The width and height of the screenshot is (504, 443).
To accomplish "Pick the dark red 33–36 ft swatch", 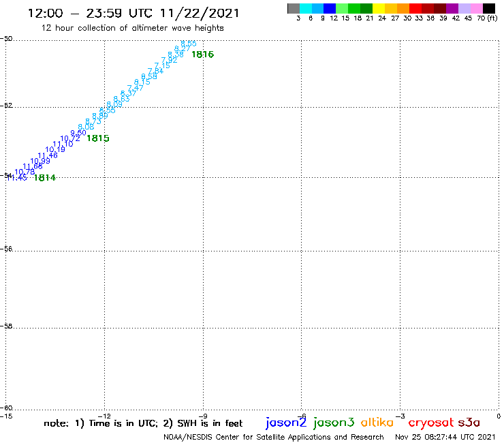I will point(428,8).
